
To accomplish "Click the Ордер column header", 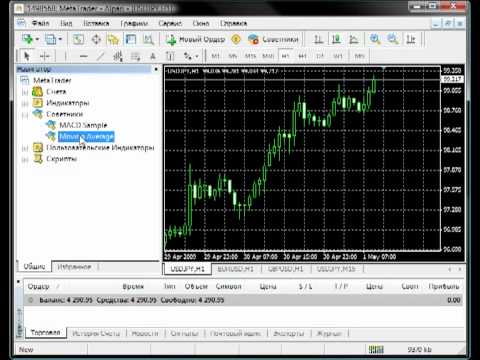I will 38,286.
